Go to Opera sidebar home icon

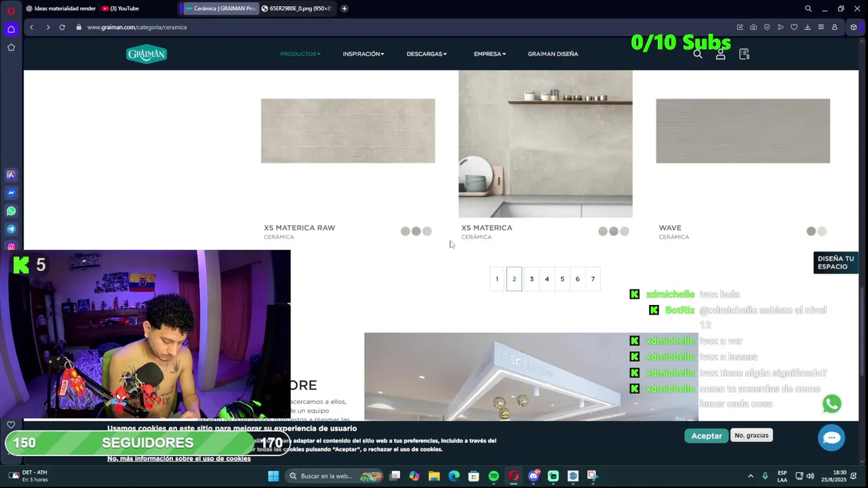11,29
